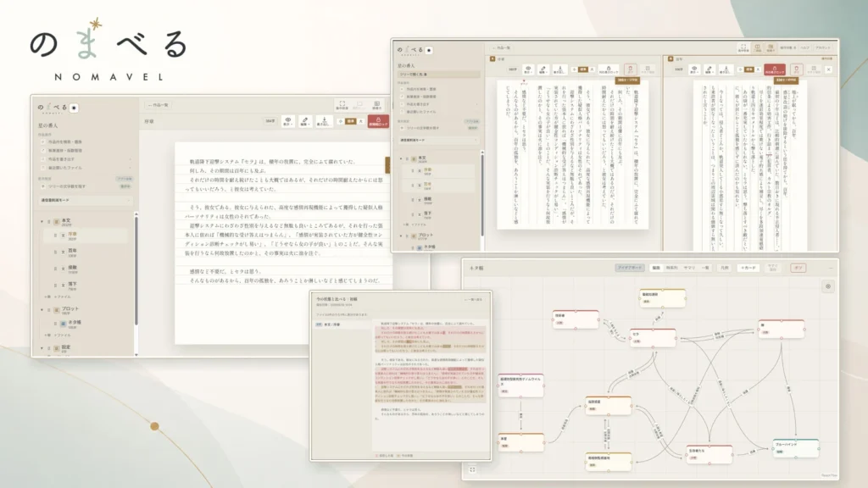Click 書き出し download icon in left editor window

324,121
